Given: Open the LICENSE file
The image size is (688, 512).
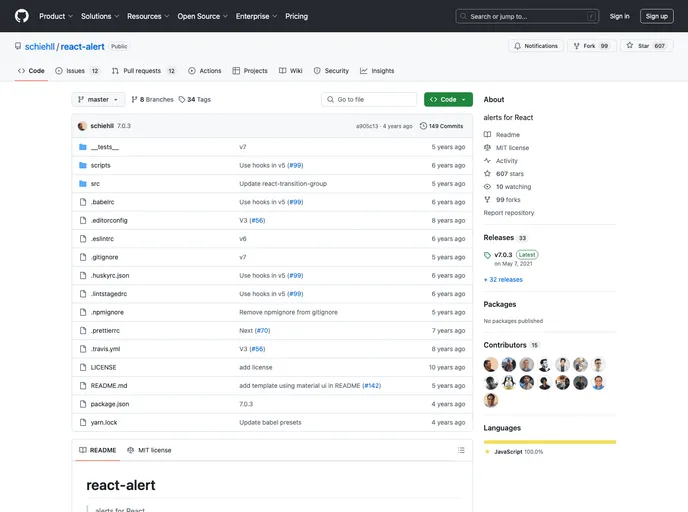Looking at the screenshot, I should click(x=104, y=368).
